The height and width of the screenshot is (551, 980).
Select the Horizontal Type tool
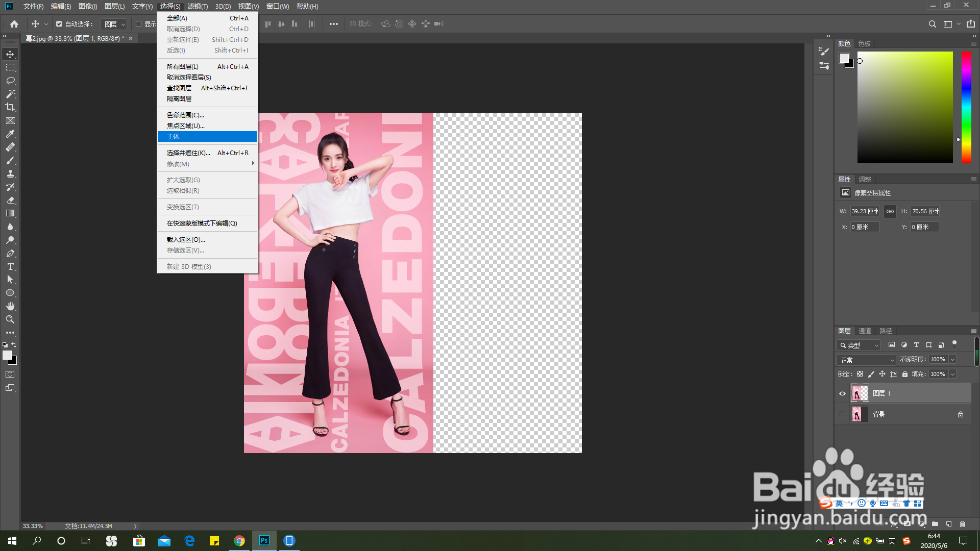pyautogui.click(x=10, y=266)
